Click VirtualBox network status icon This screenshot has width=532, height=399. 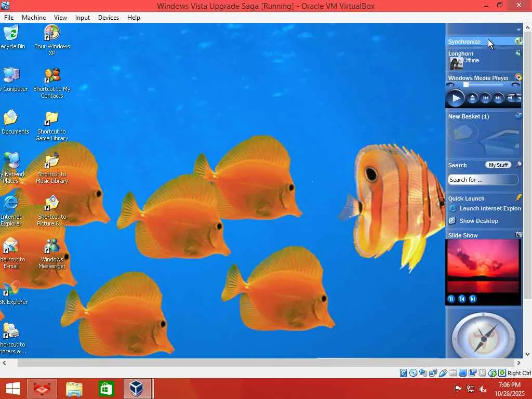[433, 373]
